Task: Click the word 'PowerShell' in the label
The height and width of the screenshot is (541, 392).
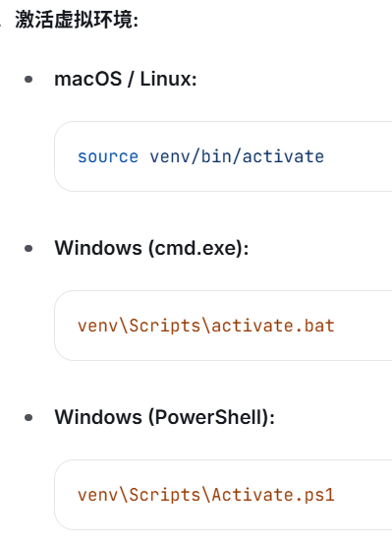Action: tap(208, 417)
